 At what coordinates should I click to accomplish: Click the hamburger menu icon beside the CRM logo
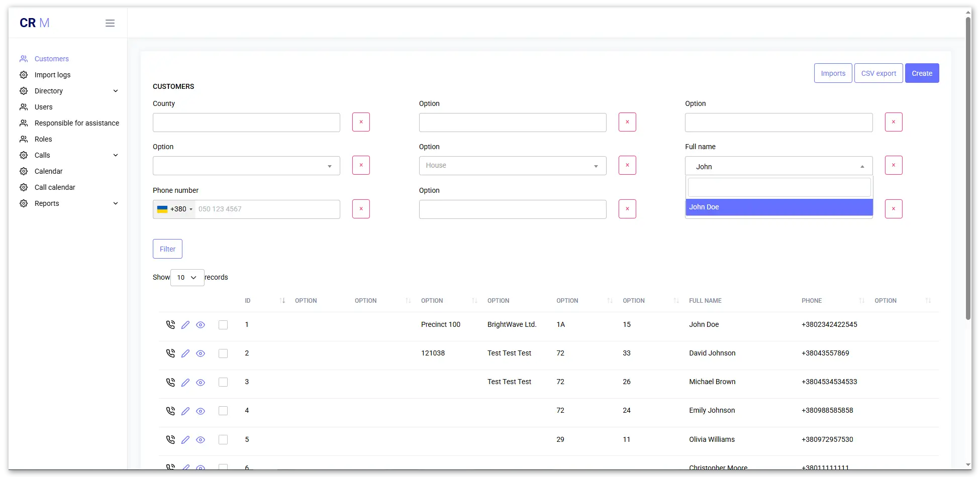pos(110,23)
